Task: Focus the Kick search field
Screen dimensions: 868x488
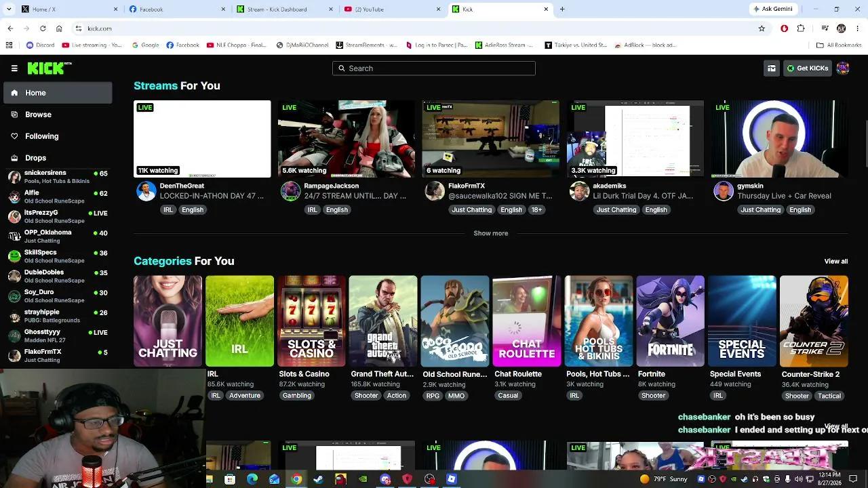Action: pos(434,68)
